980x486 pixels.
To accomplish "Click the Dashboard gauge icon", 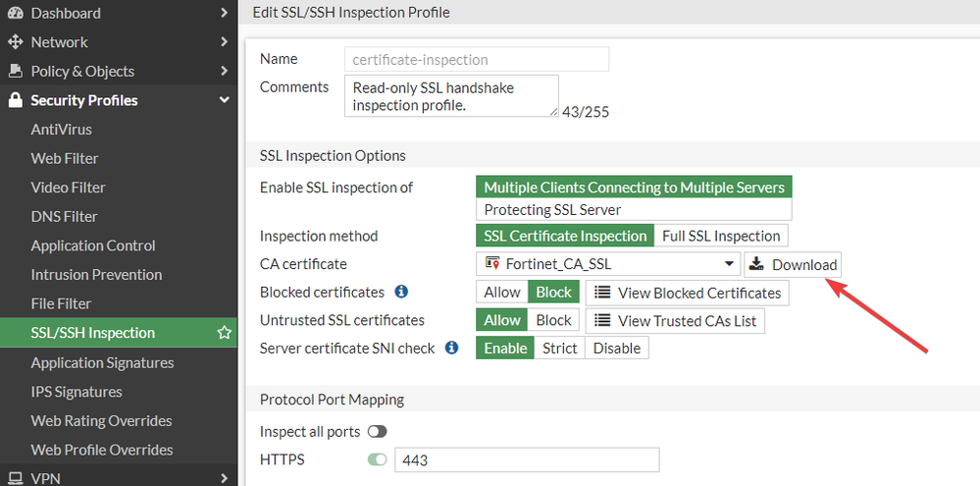I will click(15, 13).
